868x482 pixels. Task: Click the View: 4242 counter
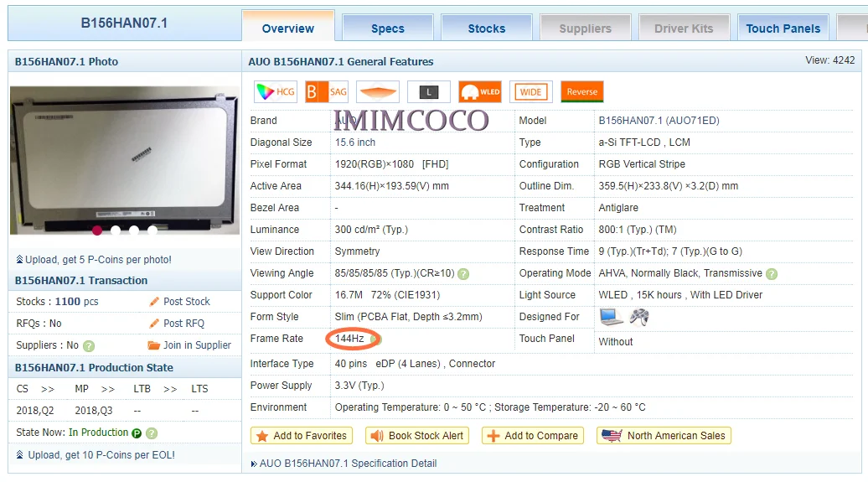[829, 60]
